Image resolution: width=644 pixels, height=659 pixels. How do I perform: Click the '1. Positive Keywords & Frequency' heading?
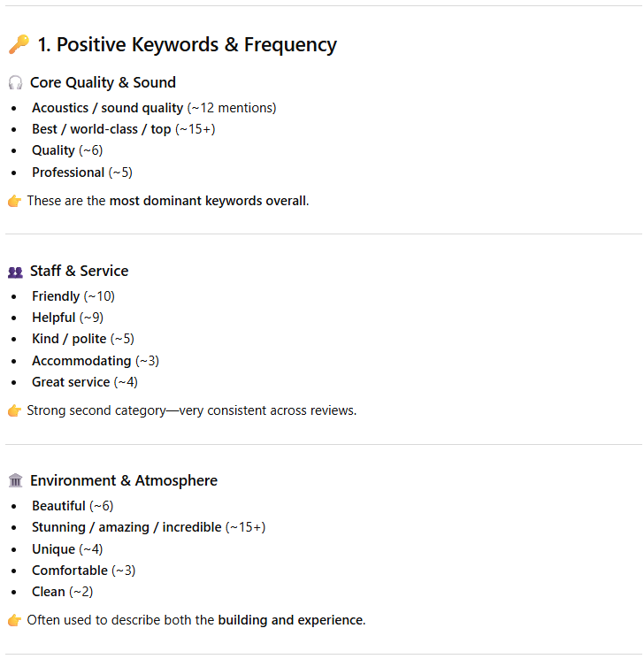click(187, 44)
